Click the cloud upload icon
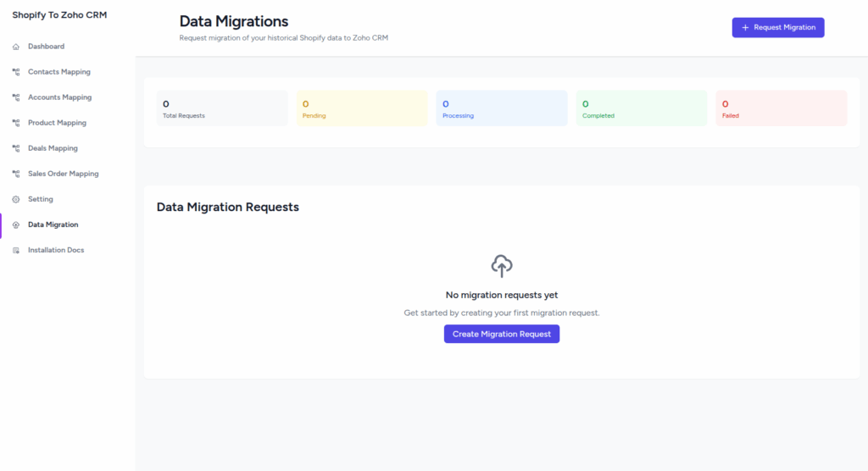The height and width of the screenshot is (471, 868). coord(502,266)
